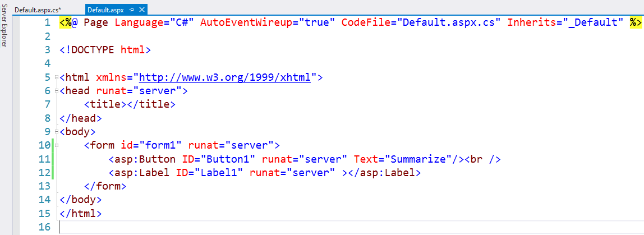Collapse the body element outline on line 9
The height and width of the screenshot is (235, 644).
[57, 131]
